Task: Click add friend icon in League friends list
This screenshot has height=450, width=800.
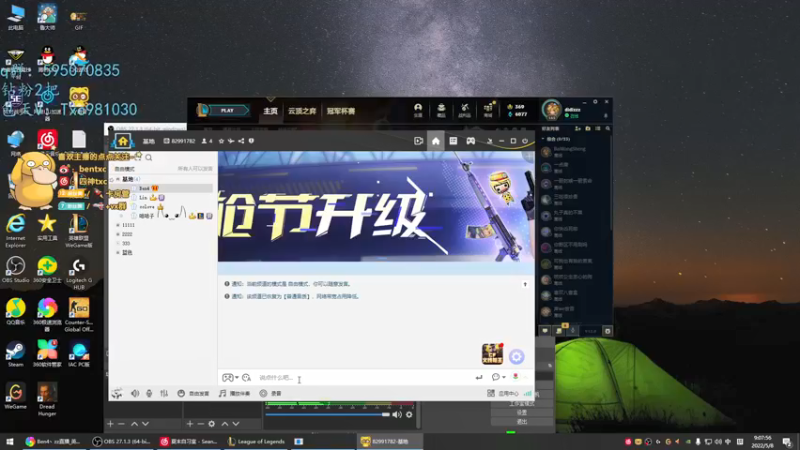Action: (578, 129)
